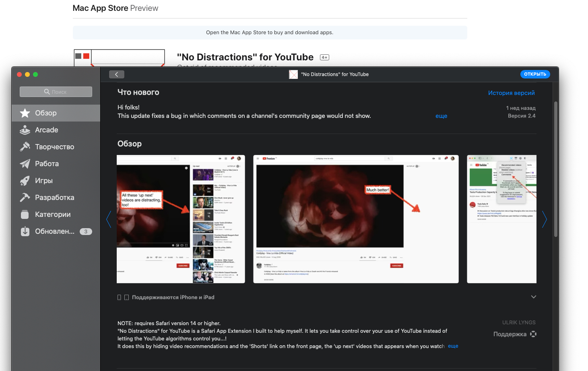Click the vertical scrollbar in App Store window
This screenshot has width=588, height=371.
(x=556, y=169)
